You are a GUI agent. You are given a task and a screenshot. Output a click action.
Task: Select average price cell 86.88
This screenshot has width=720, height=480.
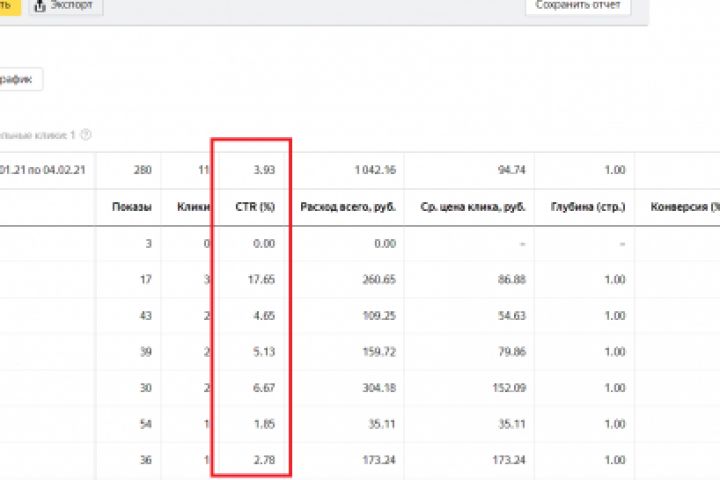click(512, 279)
